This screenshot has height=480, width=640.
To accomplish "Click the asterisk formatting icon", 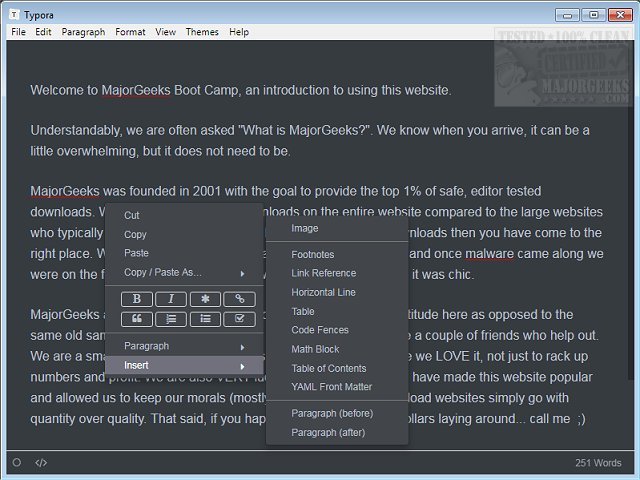I will pyautogui.click(x=205, y=299).
